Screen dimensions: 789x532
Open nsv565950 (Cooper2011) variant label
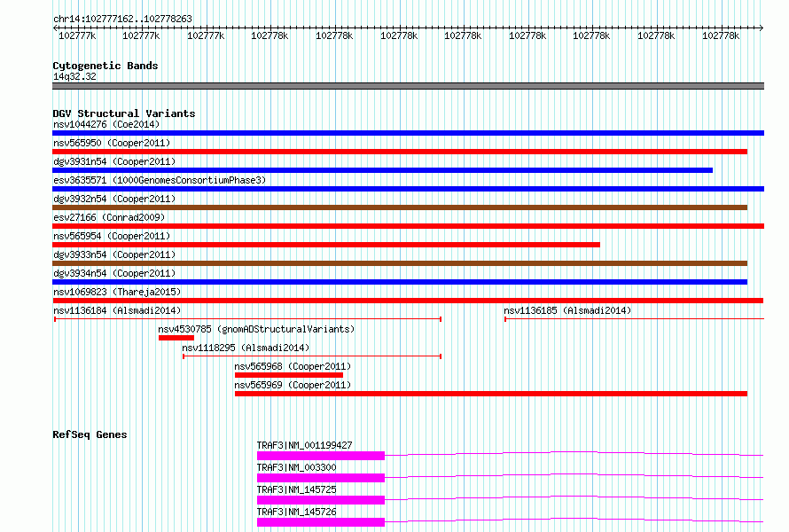112,143
